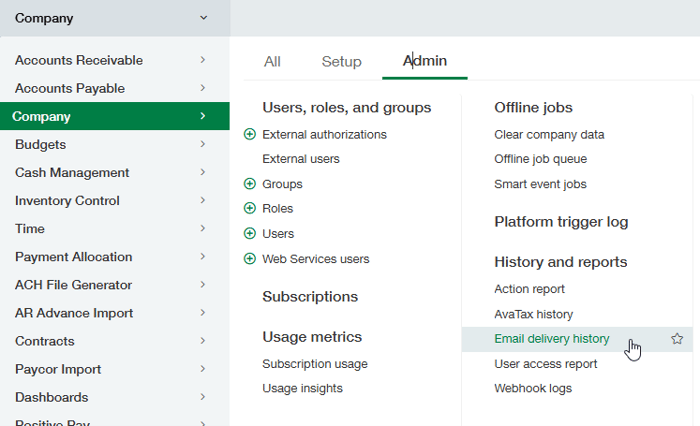Screen dimensions: 700x426
Task: Click the plus icon beside Web Services users
Action: pyautogui.click(x=250, y=259)
